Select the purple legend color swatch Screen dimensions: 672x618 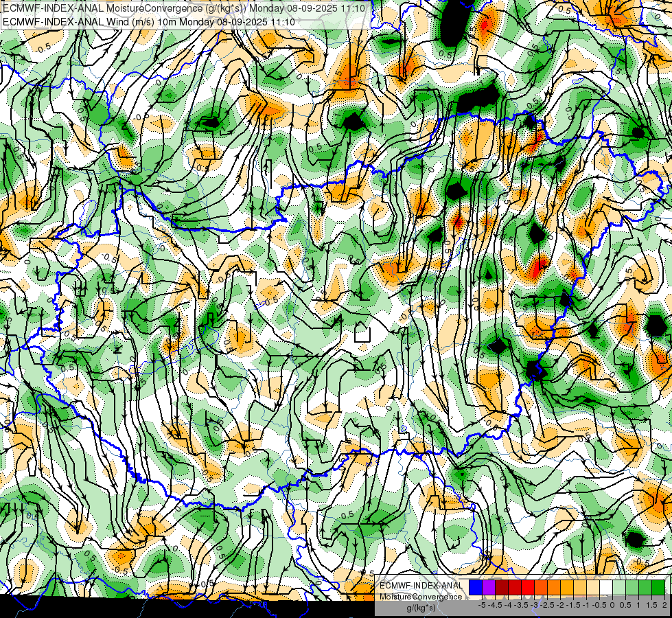(x=489, y=588)
